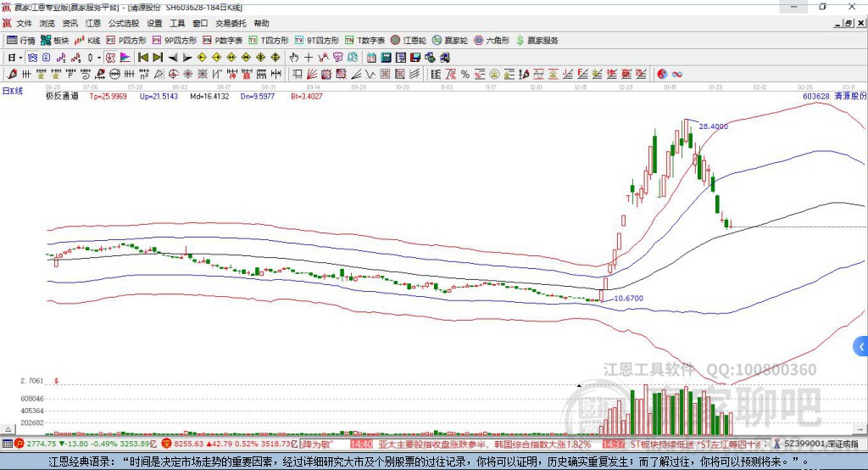This screenshot has height=470, width=868.
Task: Select the red pencil drawing tool
Action: [12, 75]
